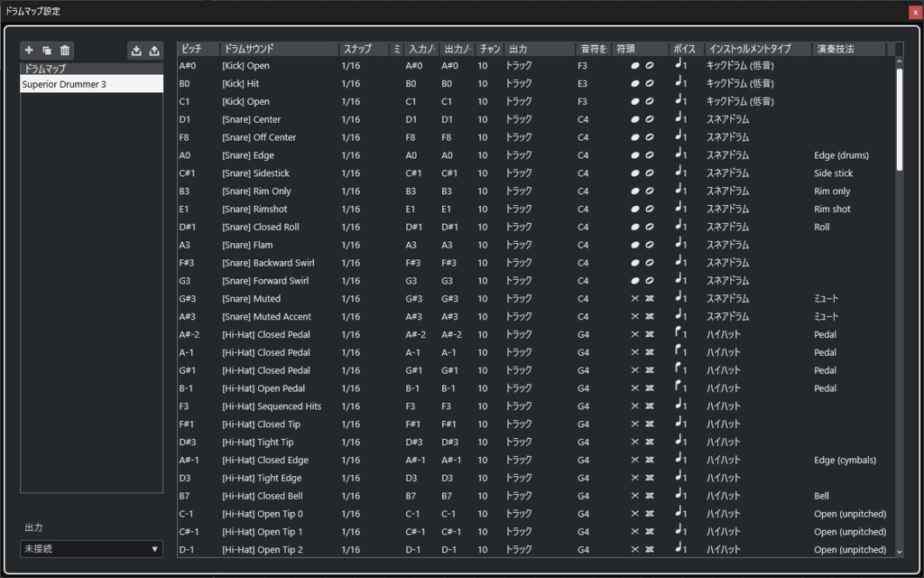Screen dimensions: 924x578
Task: Click voice note icon in [Hi-Hat] Closed Edge row
Action: (x=680, y=460)
